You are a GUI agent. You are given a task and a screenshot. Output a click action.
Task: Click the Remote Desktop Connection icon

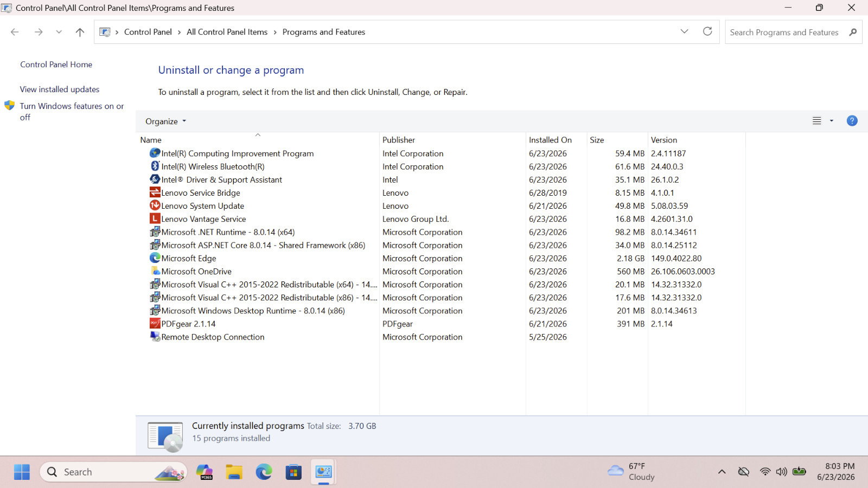[x=155, y=337]
